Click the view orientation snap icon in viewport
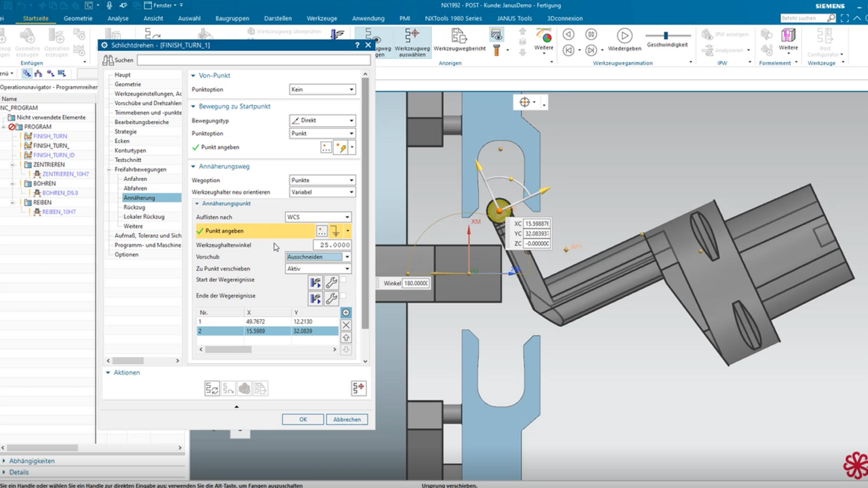 [x=525, y=102]
